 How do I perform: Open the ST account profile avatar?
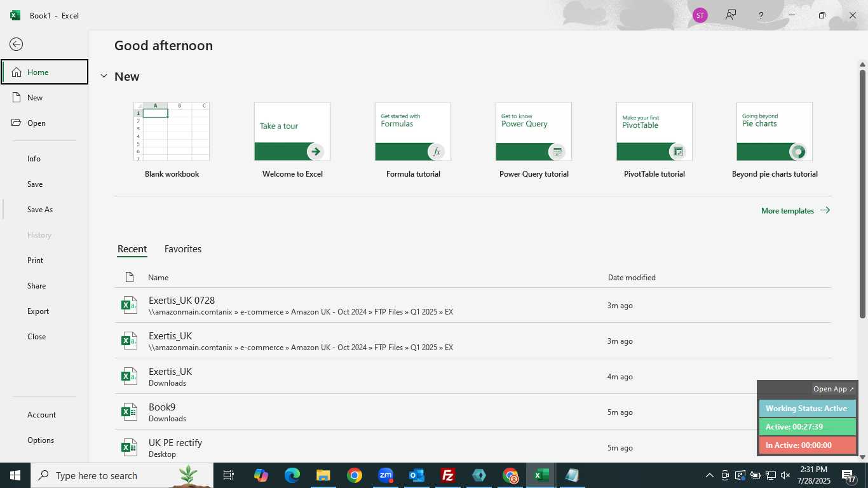[700, 15]
